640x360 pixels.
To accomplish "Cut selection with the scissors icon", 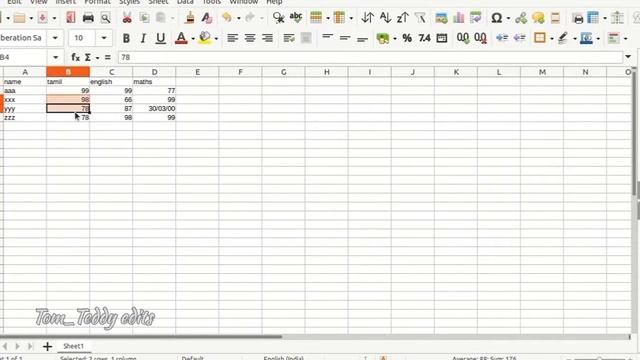I will 127,18.
